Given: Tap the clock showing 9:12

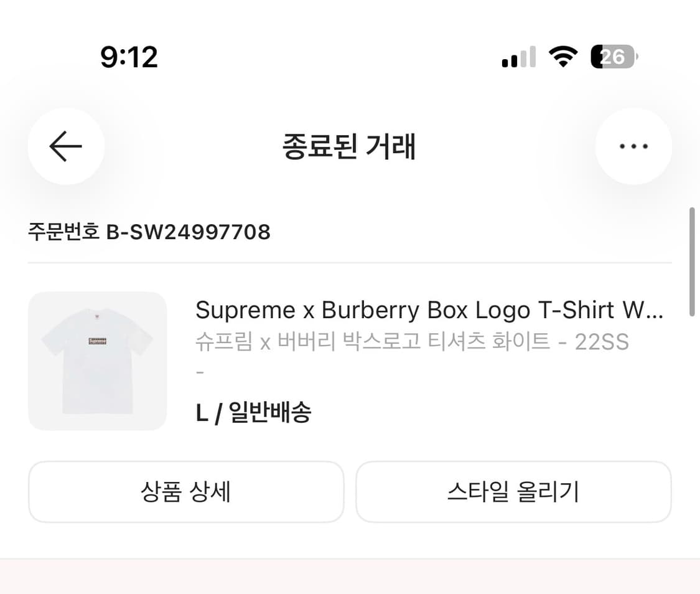Looking at the screenshot, I should pyautogui.click(x=130, y=57).
